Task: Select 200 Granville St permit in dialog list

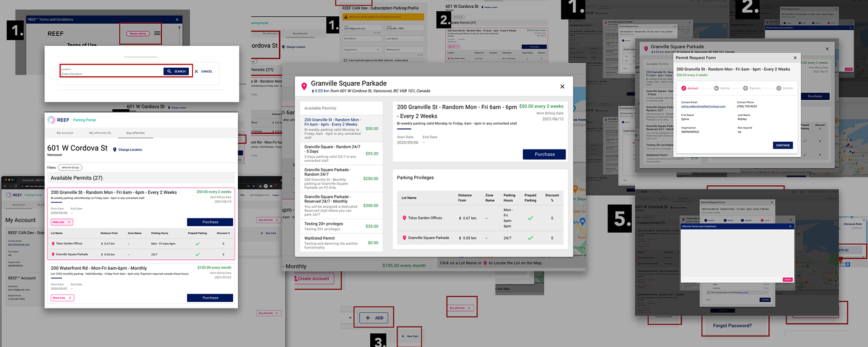Action: 341,129
